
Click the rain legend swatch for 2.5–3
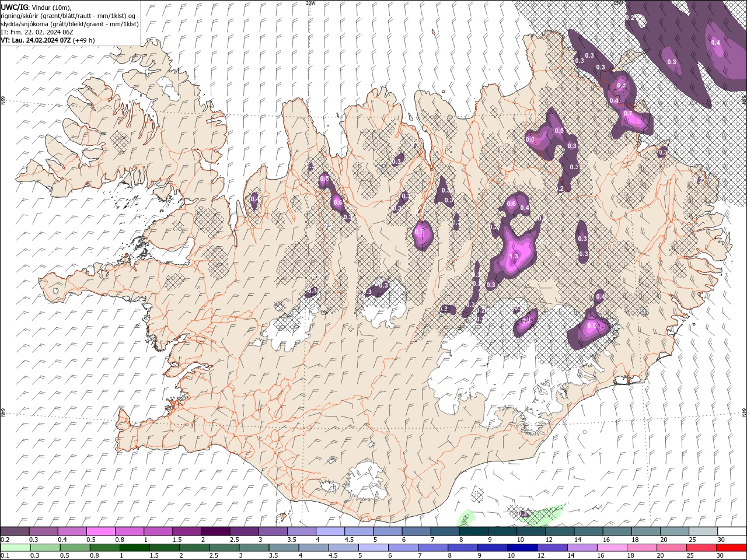[224, 548]
